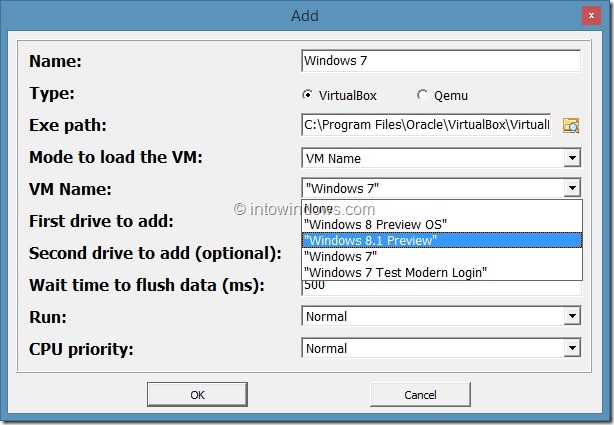The height and width of the screenshot is (425, 614).
Task: Pick "Windows 7 Test Modern Login" option
Action: (x=442, y=272)
